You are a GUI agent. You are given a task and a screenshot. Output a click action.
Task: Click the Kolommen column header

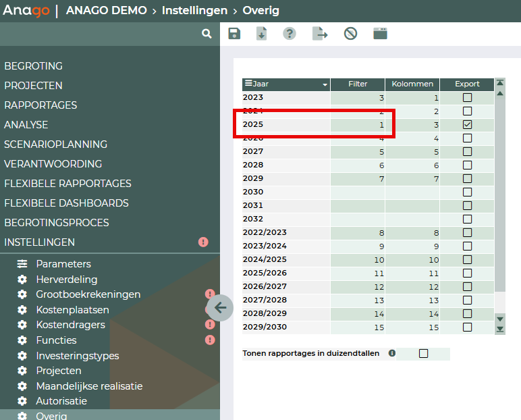tap(412, 84)
